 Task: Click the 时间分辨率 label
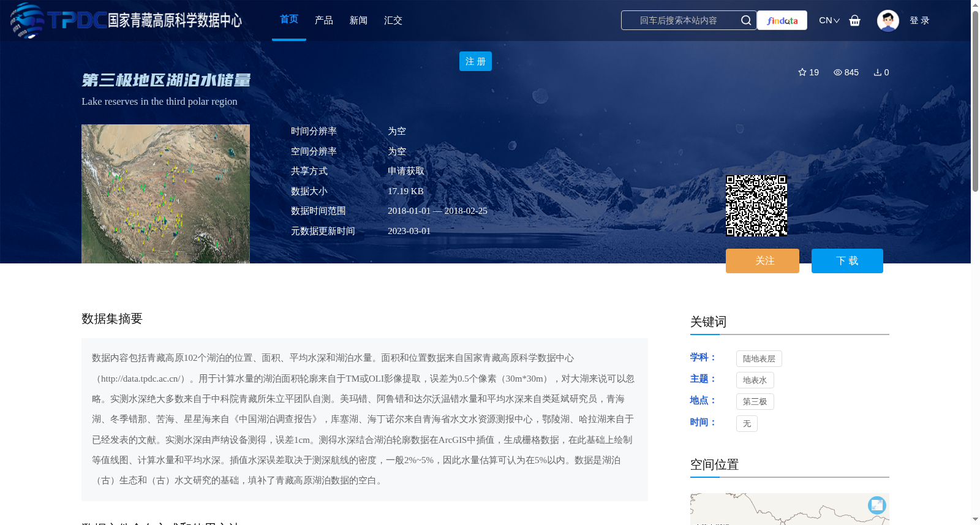314,131
